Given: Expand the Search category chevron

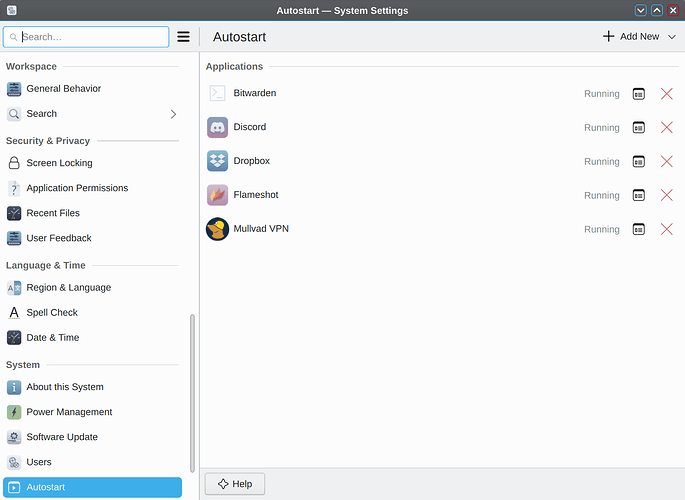Looking at the screenshot, I should point(173,114).
